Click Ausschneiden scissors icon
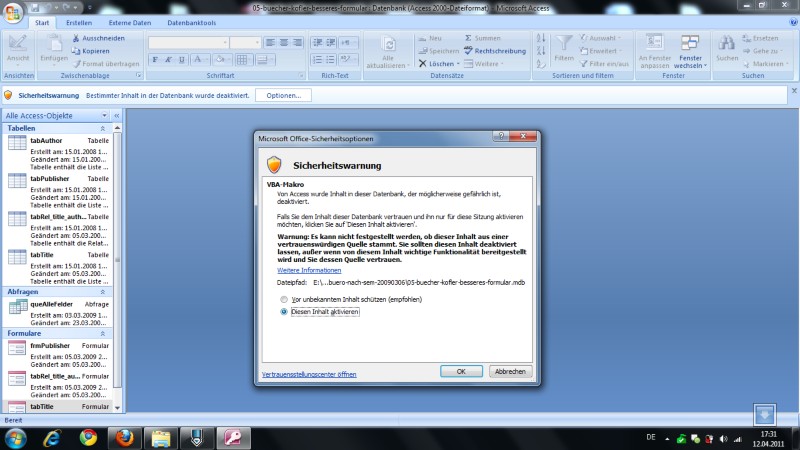This screenshot has height=450, width=800. click(76, 38)
